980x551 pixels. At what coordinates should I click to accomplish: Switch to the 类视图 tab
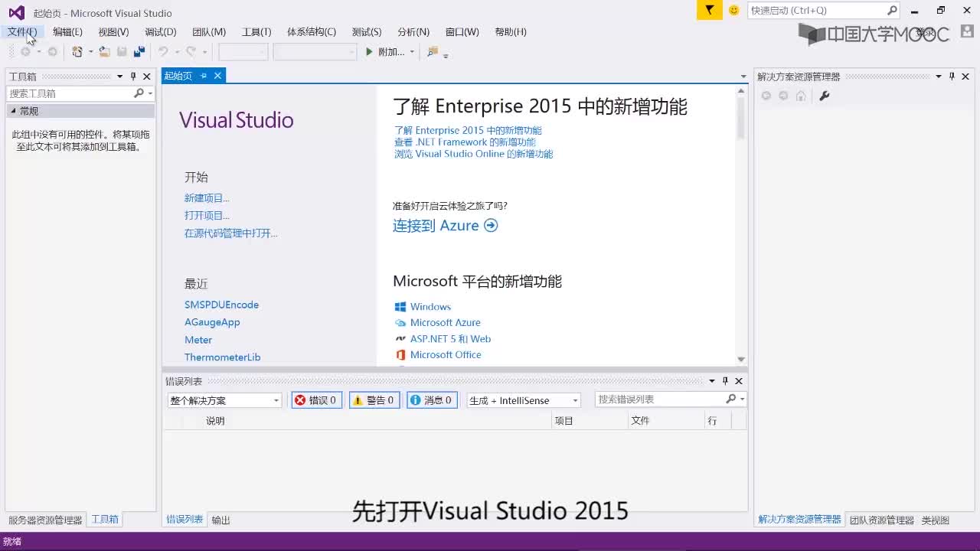pos(935,520)
